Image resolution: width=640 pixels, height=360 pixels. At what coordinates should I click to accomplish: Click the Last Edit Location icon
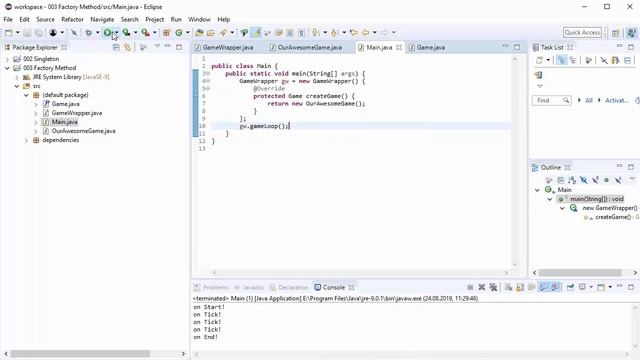coord(354,33)
